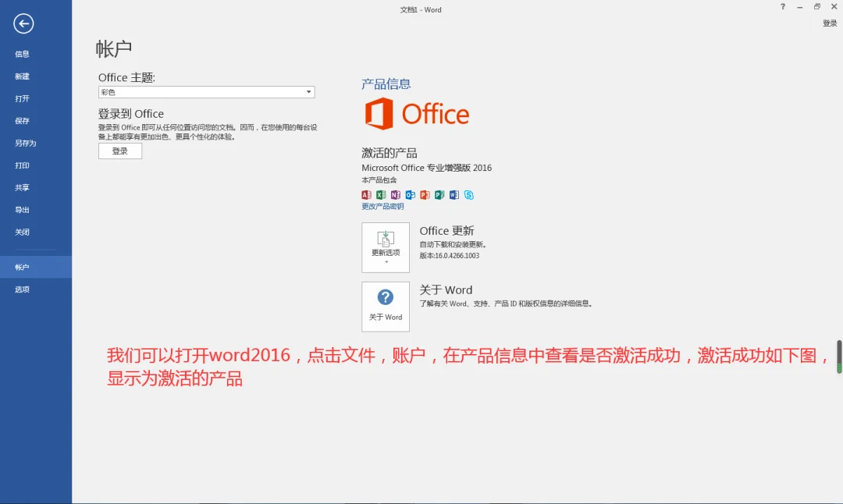Select 新建 in the sidebar
Screen dimensions: 843x504
22,76
